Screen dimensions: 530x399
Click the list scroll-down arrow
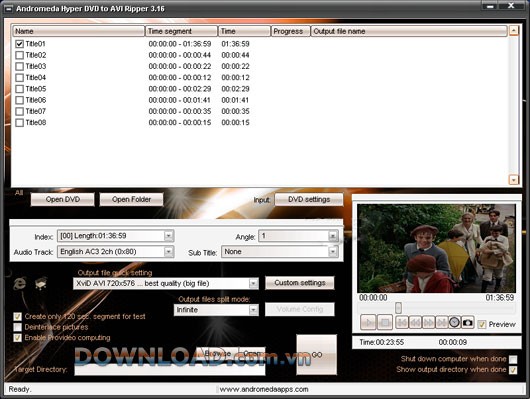(x=513, y=180)
